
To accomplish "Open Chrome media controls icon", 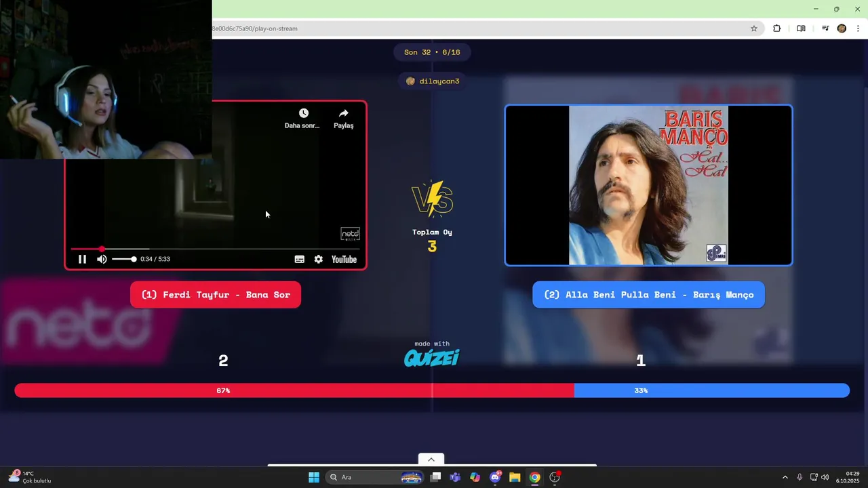I will pyautogui.click(x=825, y=28).
